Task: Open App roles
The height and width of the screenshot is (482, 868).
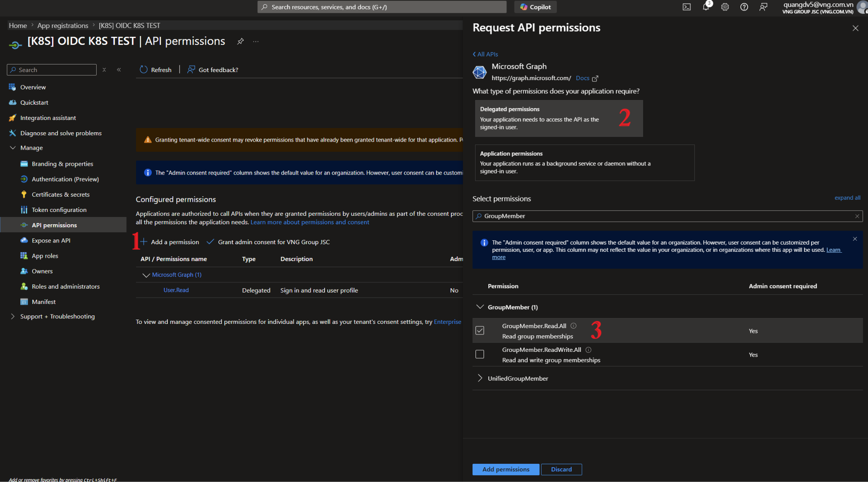Action: tap(45, 256)
